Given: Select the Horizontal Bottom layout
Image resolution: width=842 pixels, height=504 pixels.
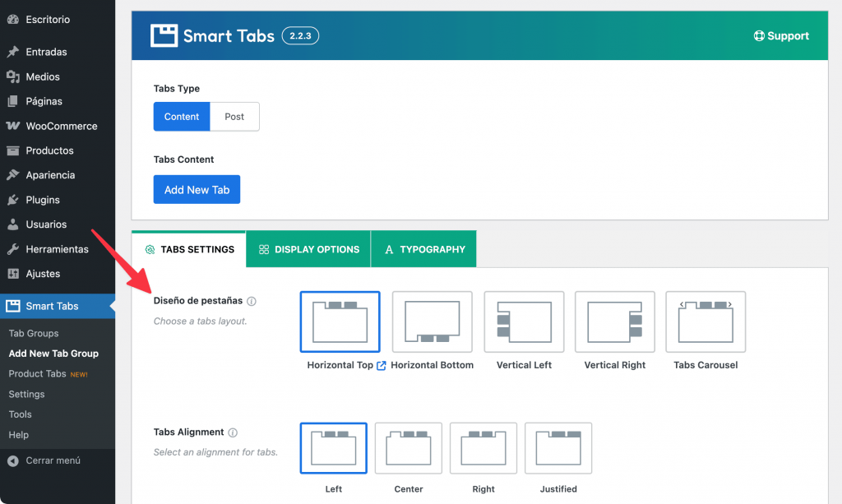Looking at the screenshot, I should click(x=433, y=321).
